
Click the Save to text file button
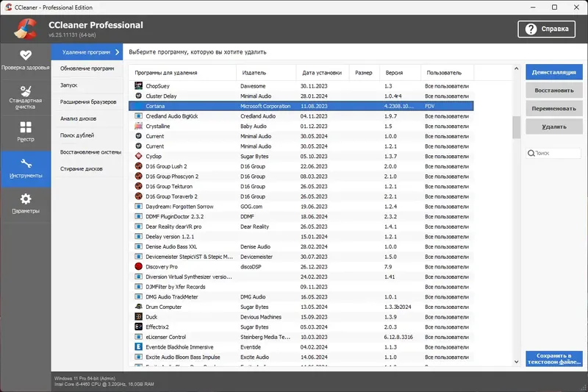[553, 359]
